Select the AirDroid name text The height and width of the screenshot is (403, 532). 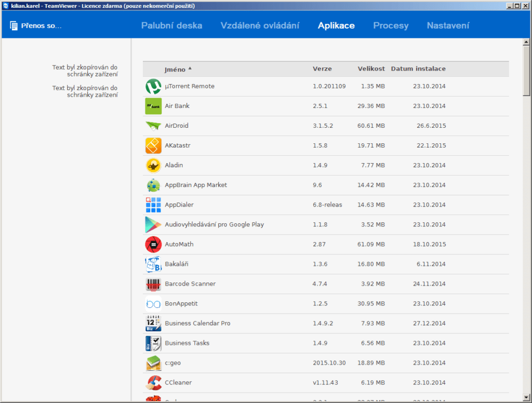coord(177,126)
